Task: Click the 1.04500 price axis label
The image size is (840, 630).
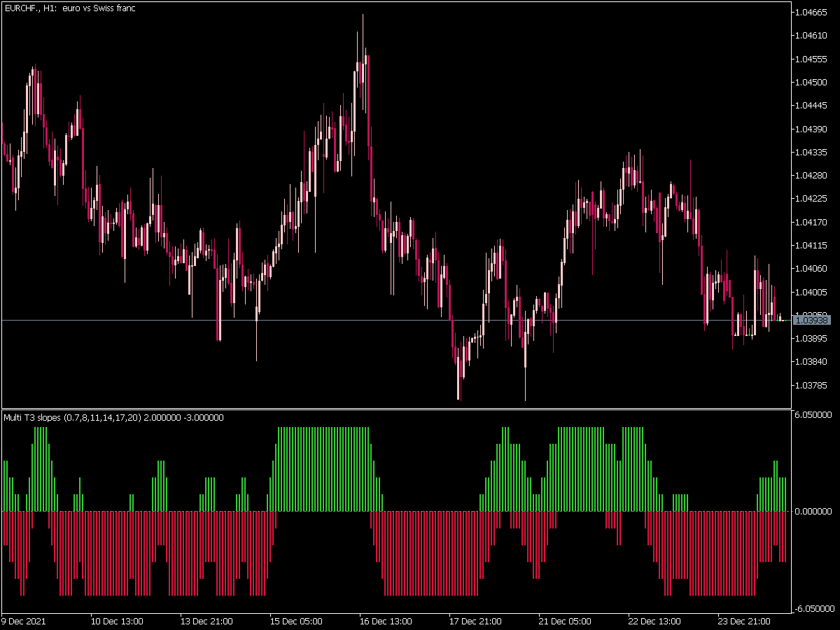Action: click(x=812, y=82)
